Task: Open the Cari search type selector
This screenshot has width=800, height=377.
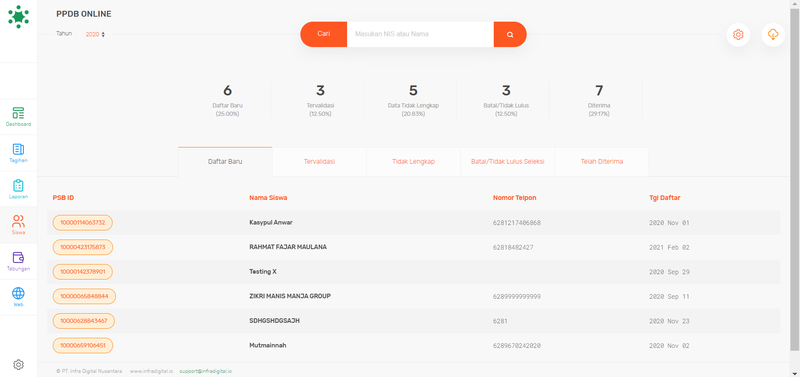Action: click(x=323, y=34)
